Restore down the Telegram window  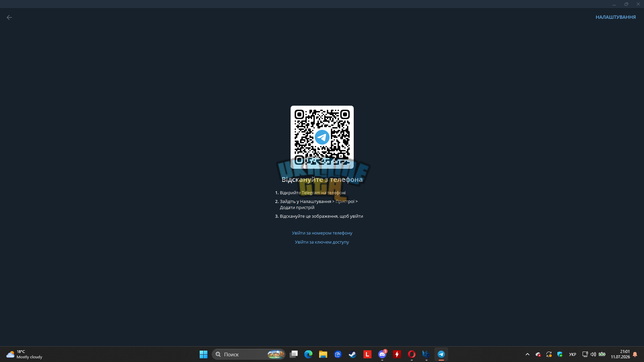[x=626, y=4]
